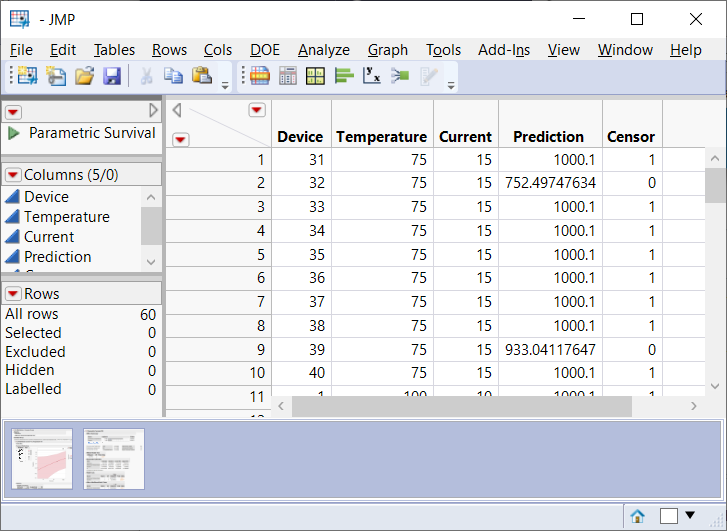
Task: Open the Distribution platform icon
Action: [x=344, y=76]
